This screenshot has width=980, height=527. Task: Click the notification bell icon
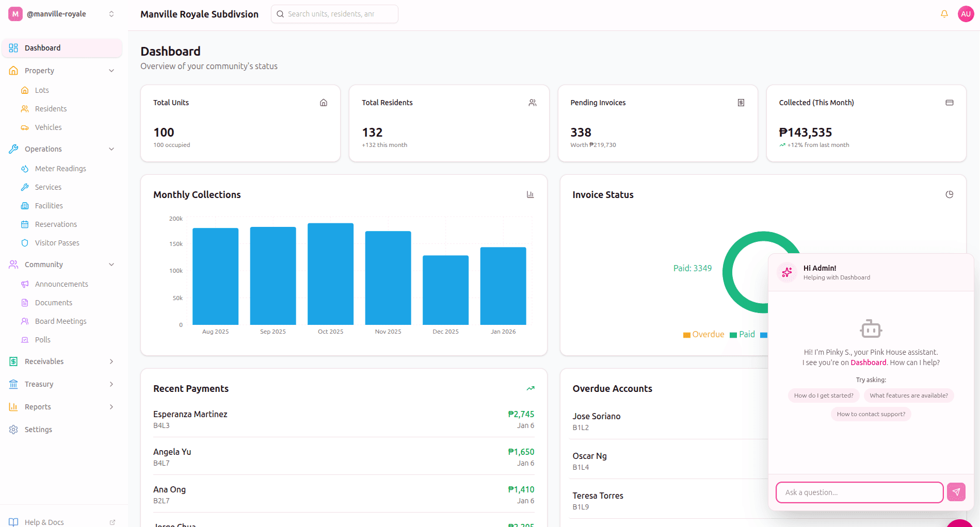pyautogui.click(x=944, y=14)
